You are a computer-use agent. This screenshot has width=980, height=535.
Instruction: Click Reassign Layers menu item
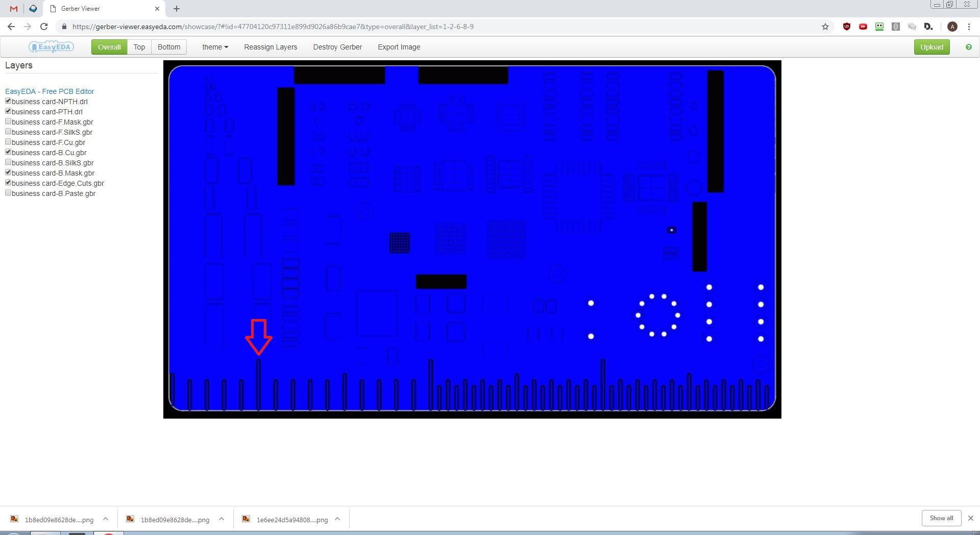point(271,47)
